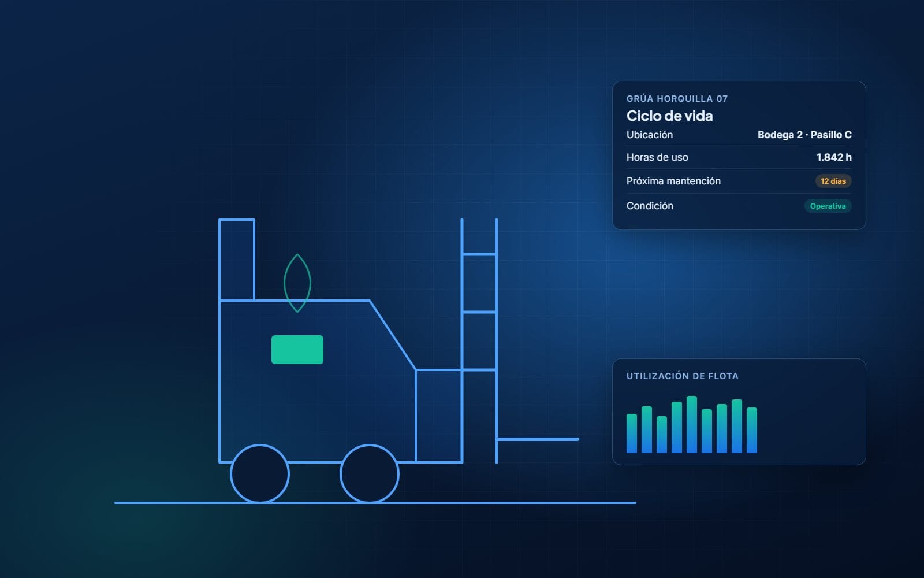Screen dimensions: 924x578
Task: Click the 'Horas de uso' label
Action: point(657,157)
